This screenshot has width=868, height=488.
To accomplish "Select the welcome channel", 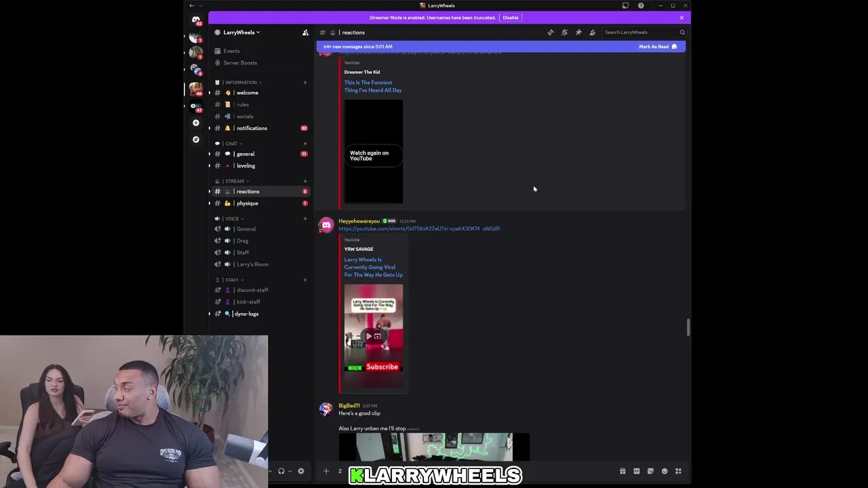I will [260, 93].
